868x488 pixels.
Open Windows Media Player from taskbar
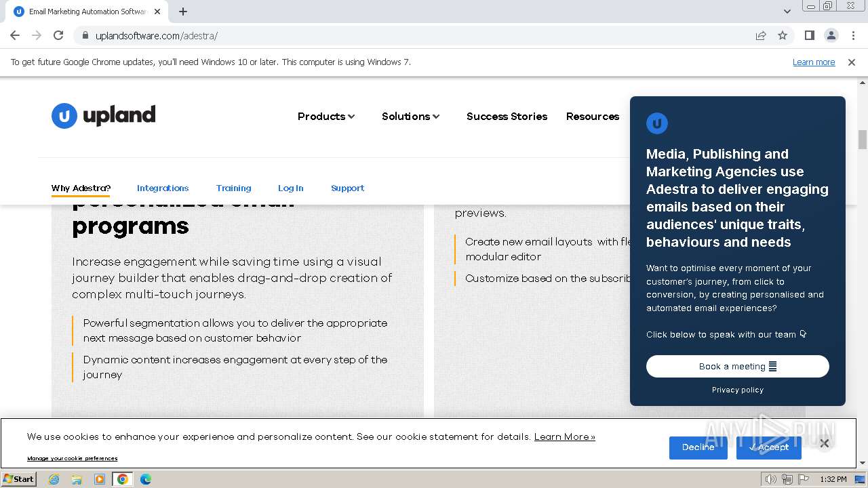(100, 479)
